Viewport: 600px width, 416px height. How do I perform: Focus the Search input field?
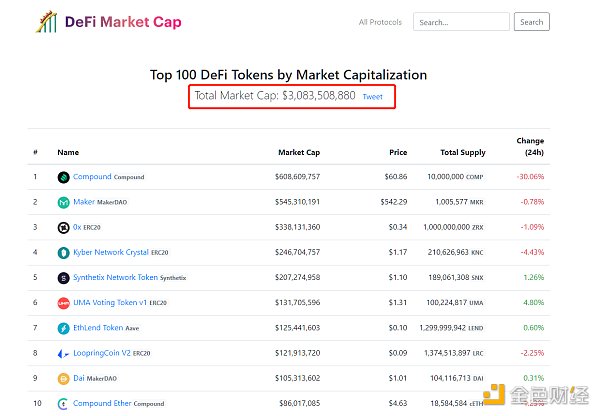[x=461, y=22]
